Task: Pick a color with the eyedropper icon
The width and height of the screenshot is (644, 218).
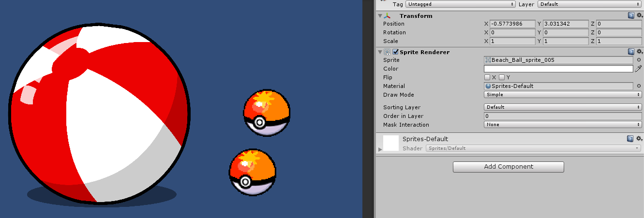Action: click(638, 69)
